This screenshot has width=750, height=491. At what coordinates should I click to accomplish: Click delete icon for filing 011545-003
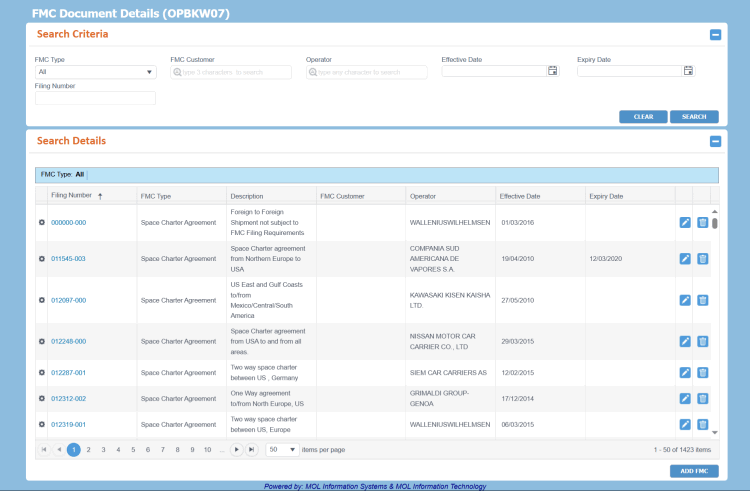point(703,259)
